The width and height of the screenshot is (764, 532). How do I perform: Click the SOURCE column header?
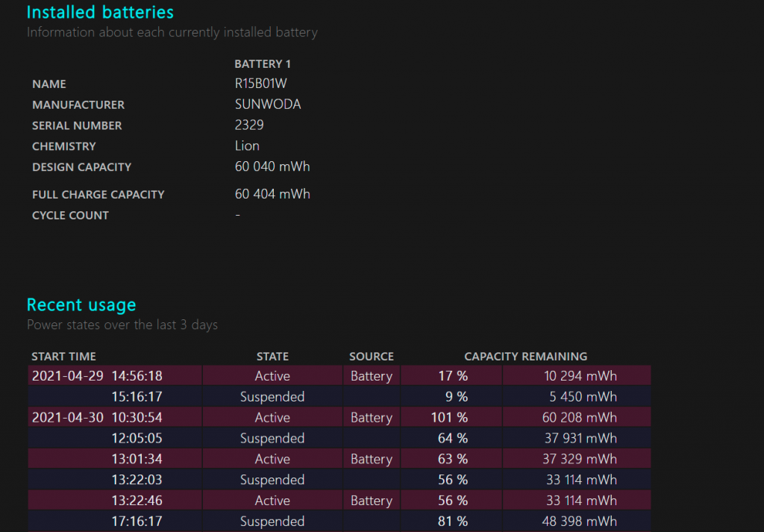click(x=372, y=357)
